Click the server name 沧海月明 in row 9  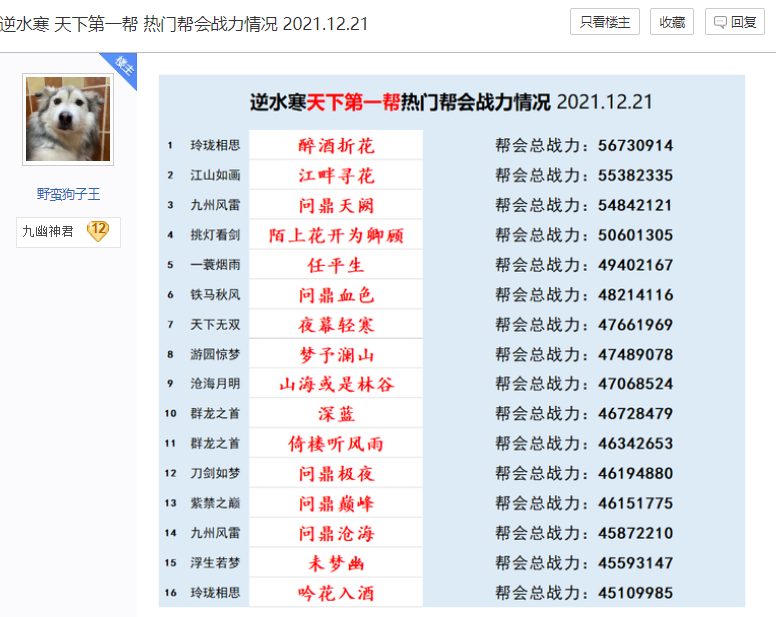pos(215,384)
